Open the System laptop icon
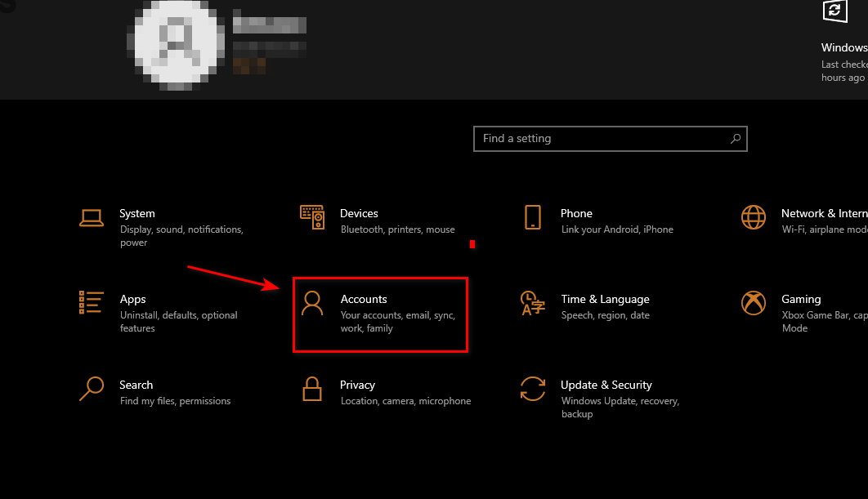 [x=92, y=218]
